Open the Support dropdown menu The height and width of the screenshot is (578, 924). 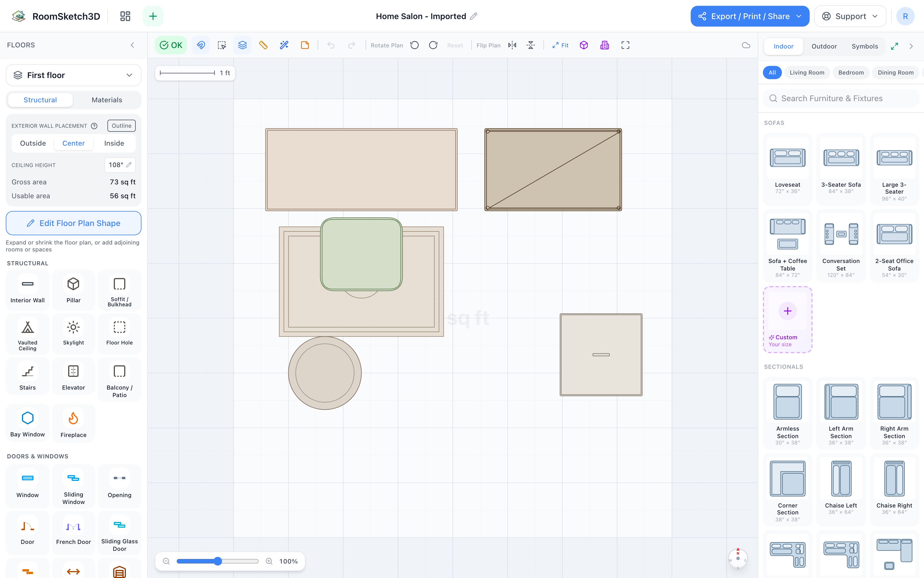[x=850, y=16]
